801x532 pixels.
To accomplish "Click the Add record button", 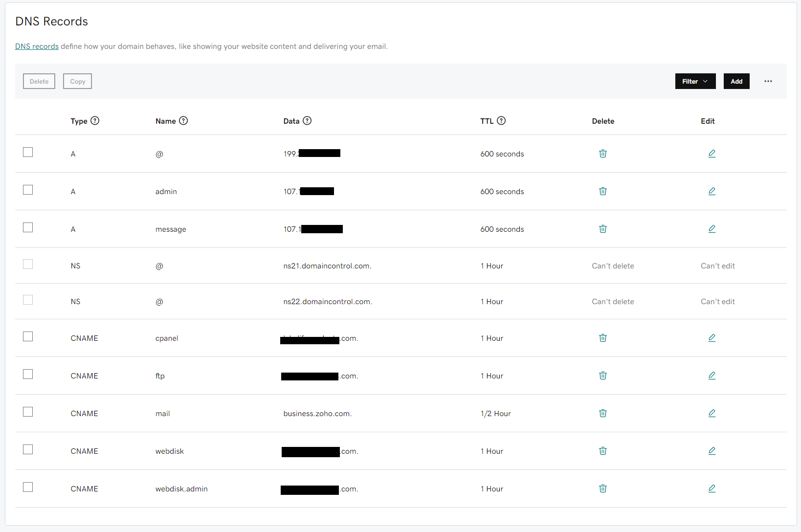I will pos(736,81).
